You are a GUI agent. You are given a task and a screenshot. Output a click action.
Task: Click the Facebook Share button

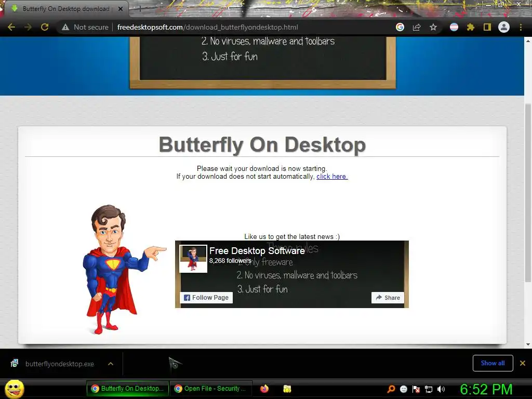(x=388, y=298)
